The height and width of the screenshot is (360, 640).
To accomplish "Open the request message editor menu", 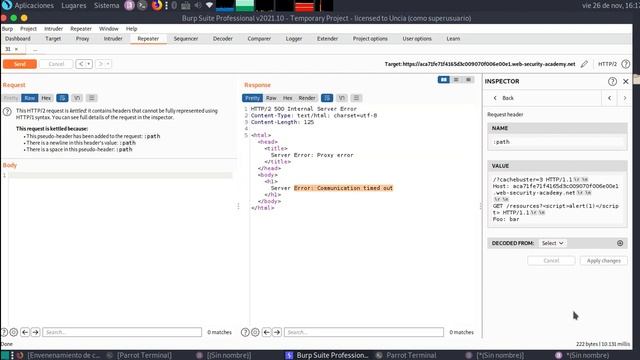I will (x=92, y=98).
